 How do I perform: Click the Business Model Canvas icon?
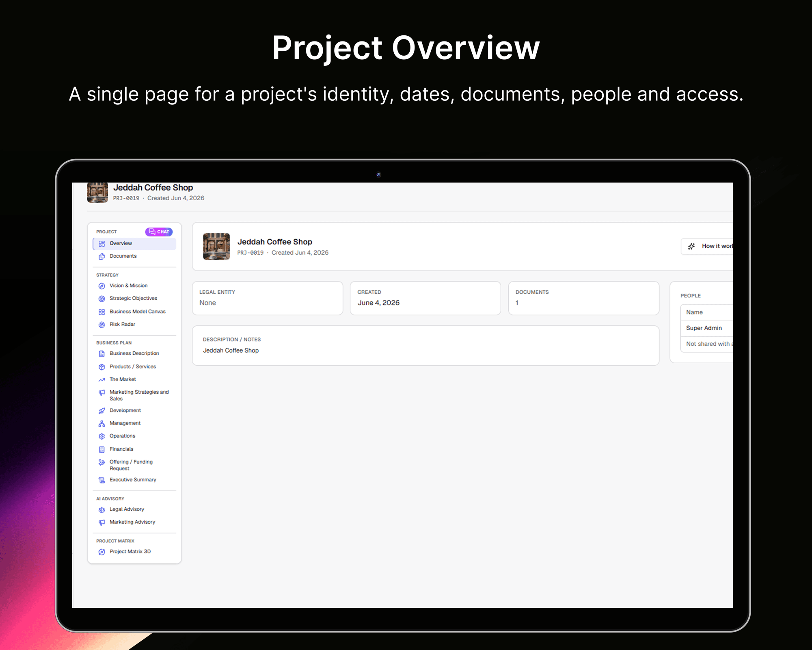(x=101, y=312)
